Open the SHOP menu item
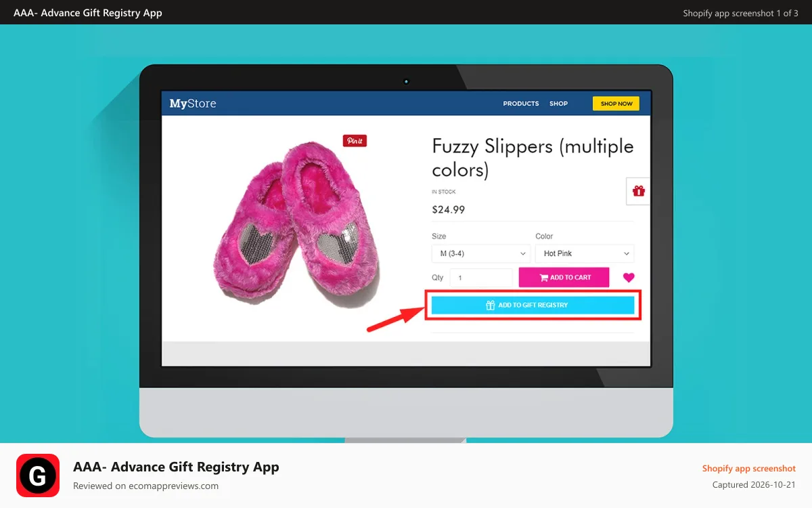 (558, 104)
